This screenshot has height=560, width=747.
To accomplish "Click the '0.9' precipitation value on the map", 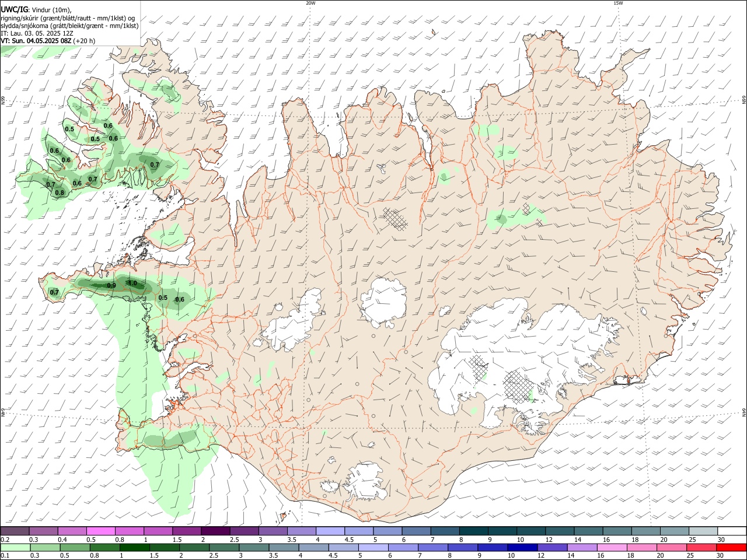I will click(x=111, y=285).
